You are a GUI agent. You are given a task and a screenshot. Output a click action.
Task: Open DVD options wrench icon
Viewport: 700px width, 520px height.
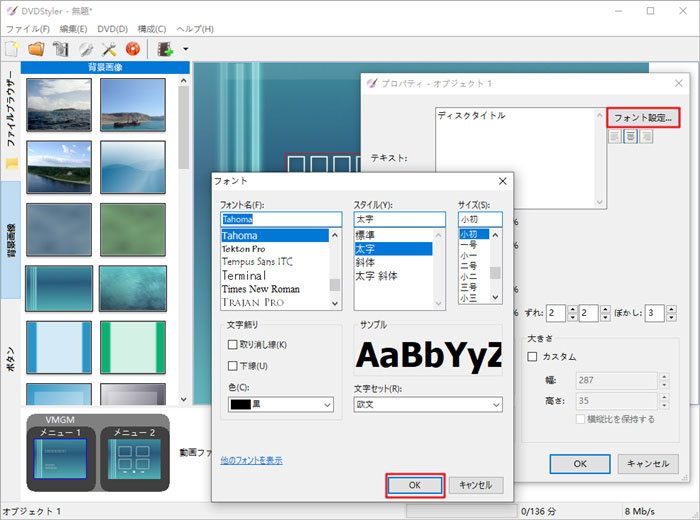(85, 49)
